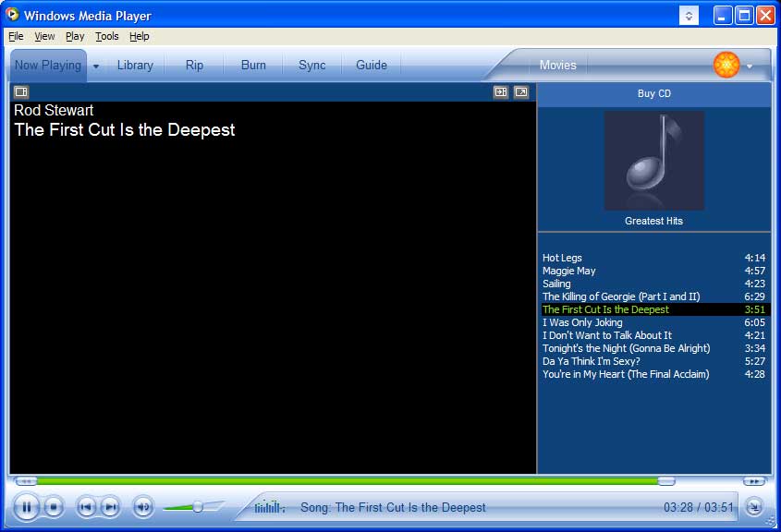Toggle the playlist pane hide icon
This screenshot has height=532, width=781.
[x=501, y=92]
